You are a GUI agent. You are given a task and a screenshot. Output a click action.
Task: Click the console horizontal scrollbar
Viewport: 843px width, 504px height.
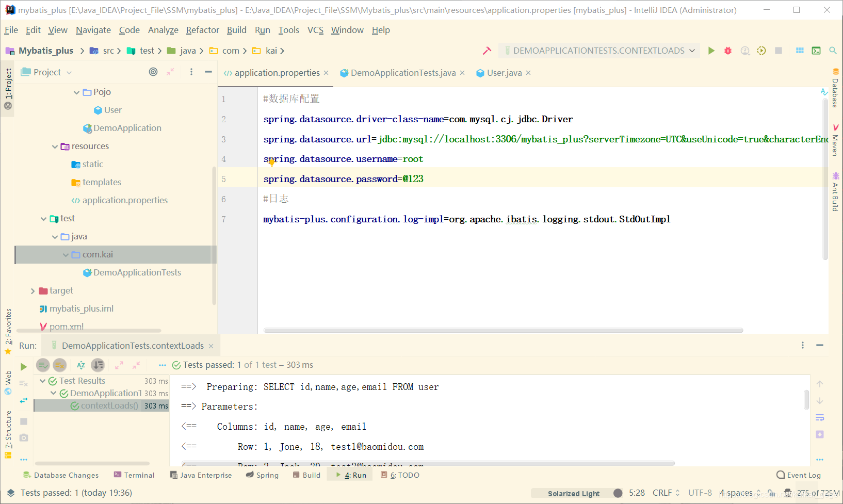pyautogui.click(x=428, y=463)
